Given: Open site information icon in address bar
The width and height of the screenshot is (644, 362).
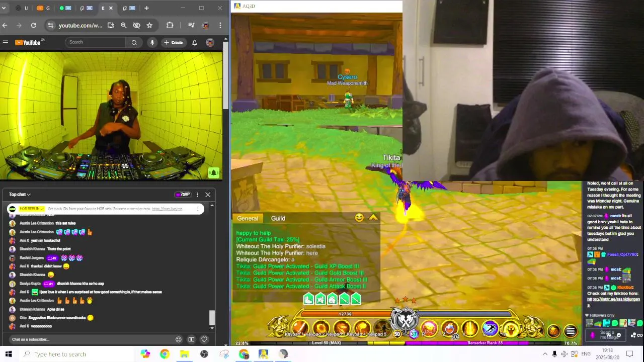Looking at the screenshot, I should click(50, 25).
